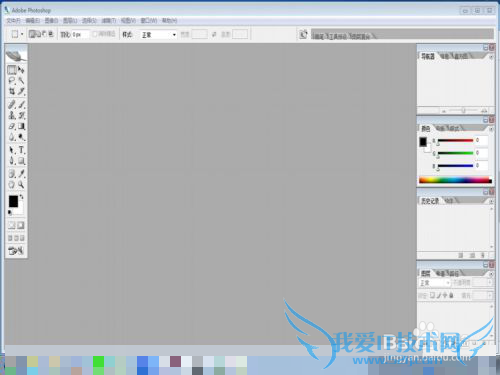The image size is (500, 375).
Task: Reset to default colors icon in toolbox
Action: point(10,212)
